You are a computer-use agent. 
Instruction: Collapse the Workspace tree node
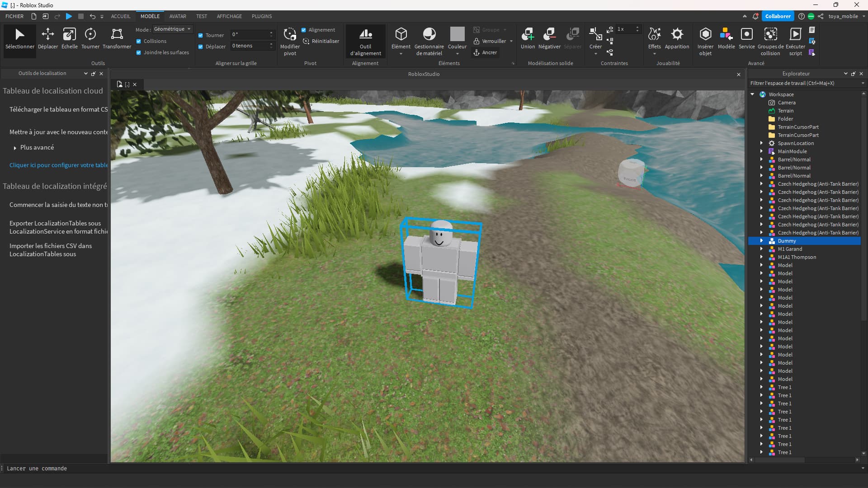[x=752, y=94]
